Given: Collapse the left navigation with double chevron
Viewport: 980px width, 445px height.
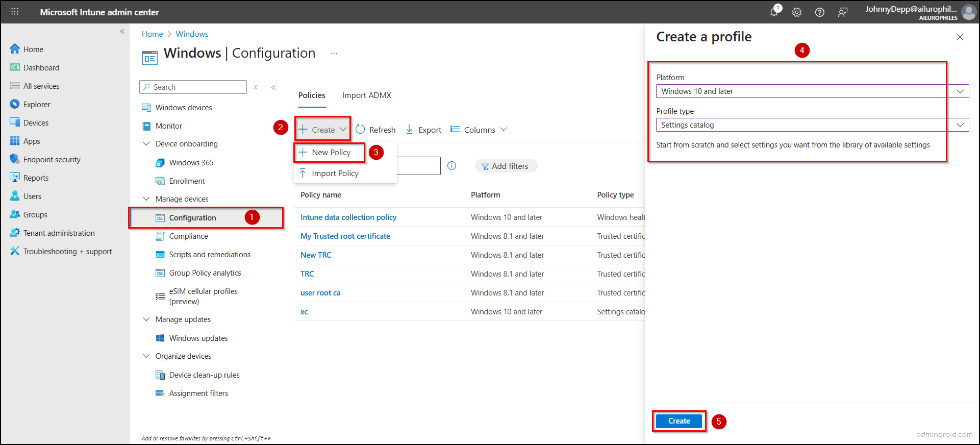Looking at the screenshot, I should (122, 32).
